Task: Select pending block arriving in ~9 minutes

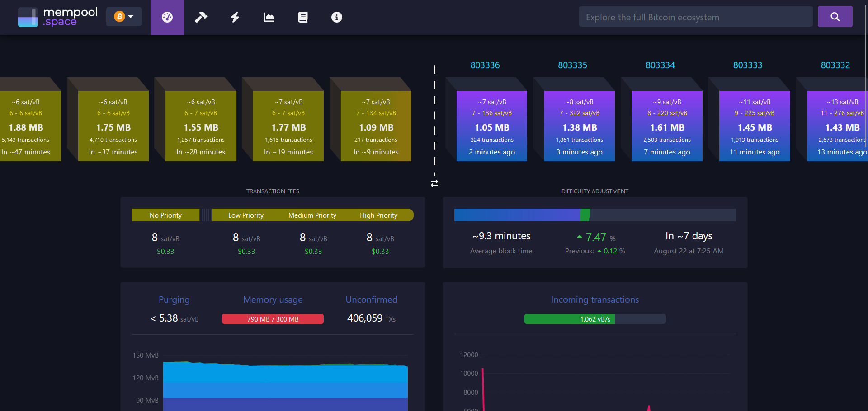Action: (x=376, y=126)
